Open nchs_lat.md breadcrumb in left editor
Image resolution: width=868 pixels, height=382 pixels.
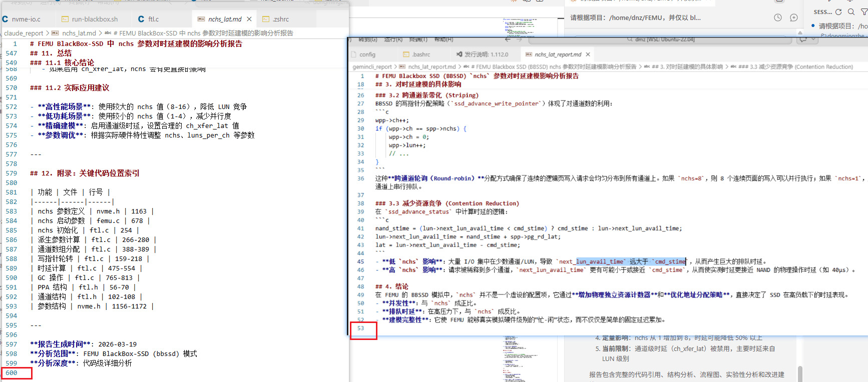pyautogui.click(x=79, y=33)
